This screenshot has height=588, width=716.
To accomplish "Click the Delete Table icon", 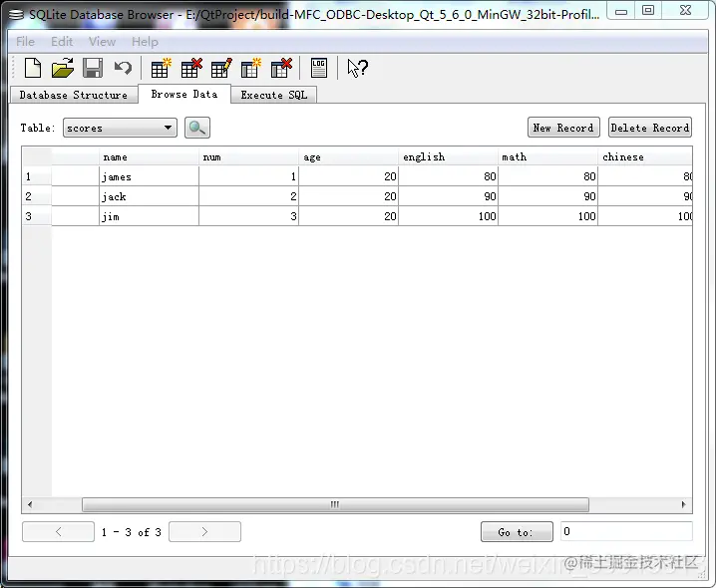I will point(191,69).
